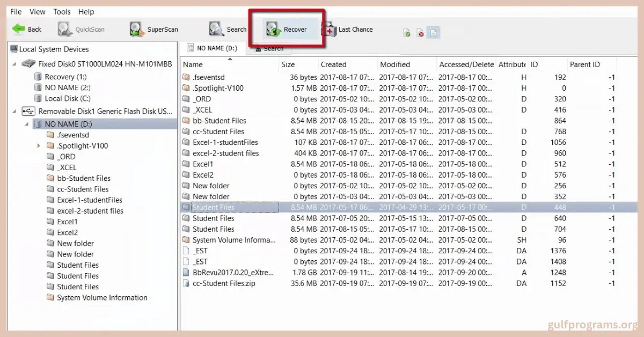Start a SuperScan of the disk
The width and height of the screenshot is (644, 337).
click(153, 29)
